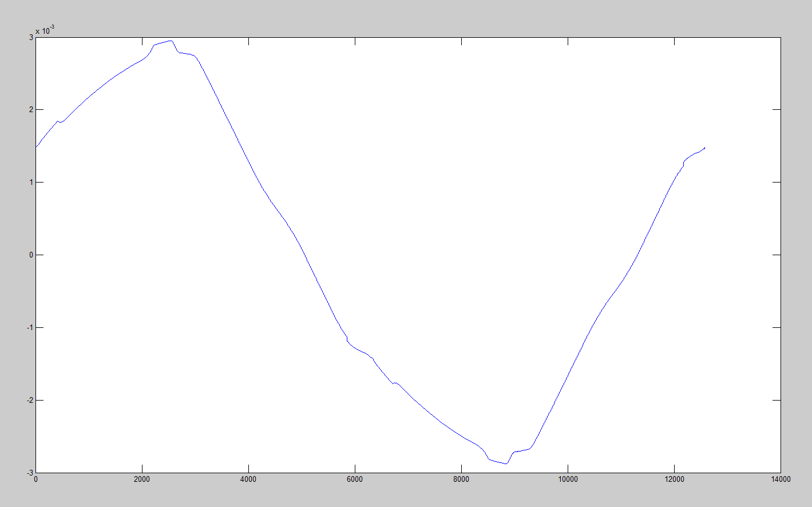This screenshot has height=507, width=812.
Task: Click the y-axis tick label 3 at top
Action: (31, 37)
